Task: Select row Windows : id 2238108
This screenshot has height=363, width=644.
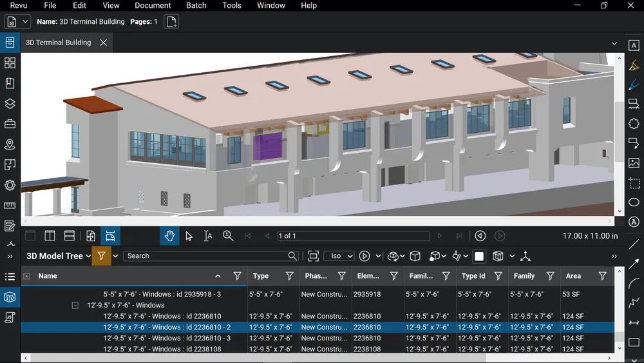Action: (162, 349)
